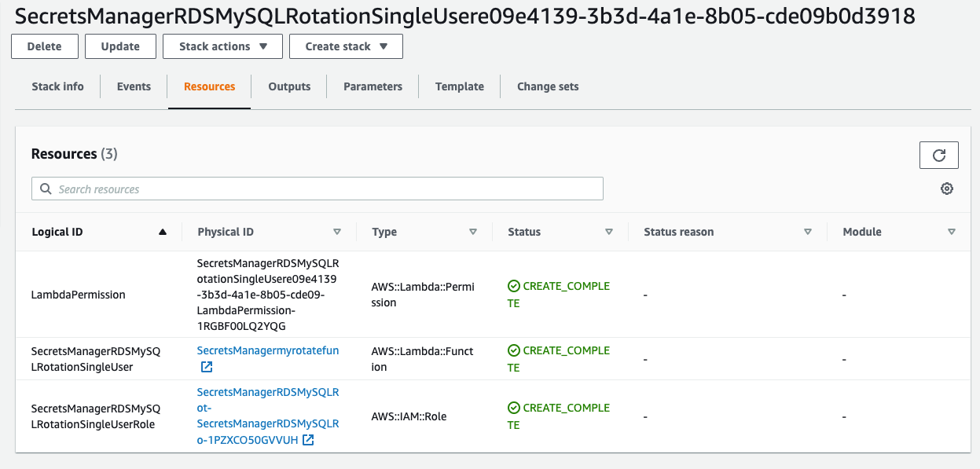This screenshot has height=469, width=980.
Task: Sort the Physical ID column
Action: (337, 232)
